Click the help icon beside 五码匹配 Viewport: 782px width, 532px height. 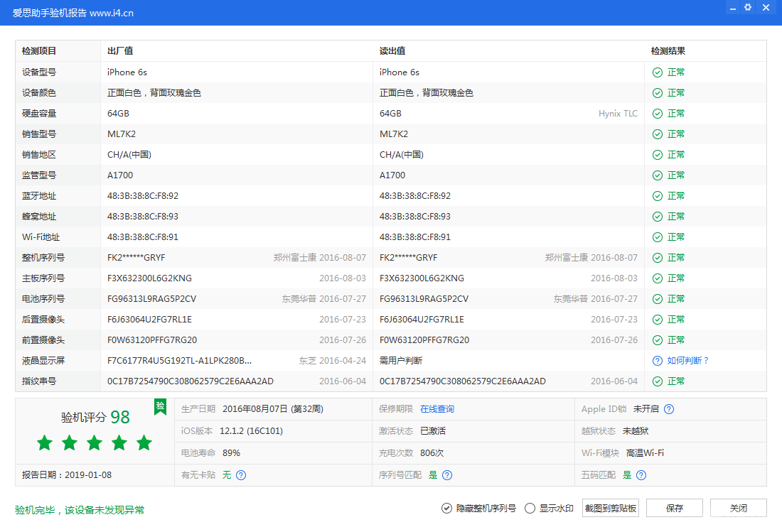(641, 474)
